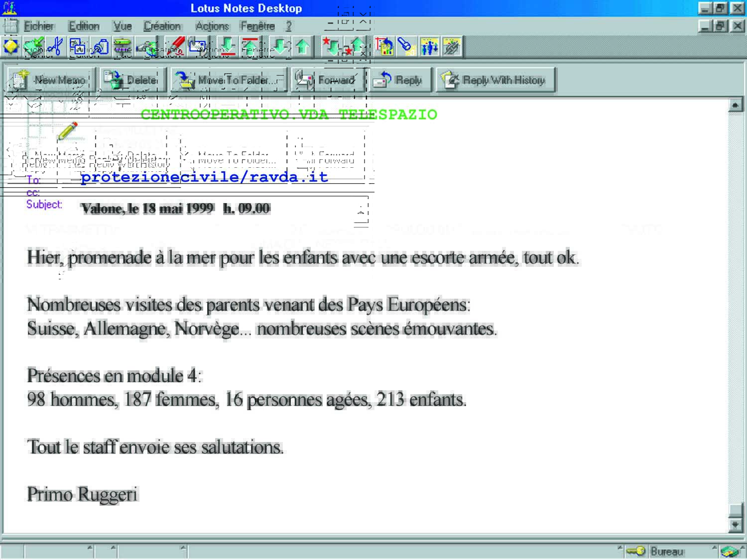The image size is (747, 560).
Task: Click the golden key icon in status bar
Action: (635, 551)
